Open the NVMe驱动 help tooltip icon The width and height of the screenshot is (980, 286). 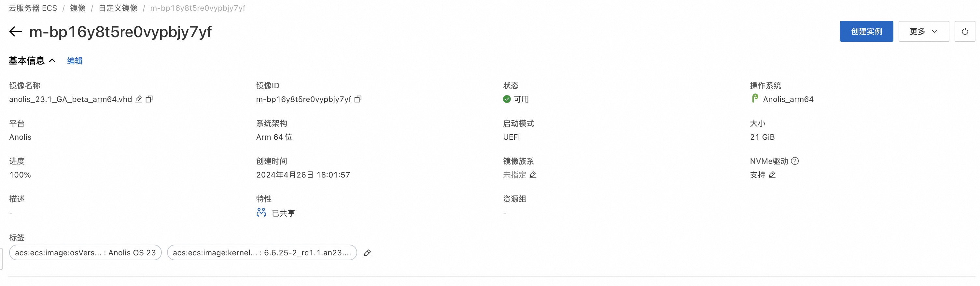point(795,161)
